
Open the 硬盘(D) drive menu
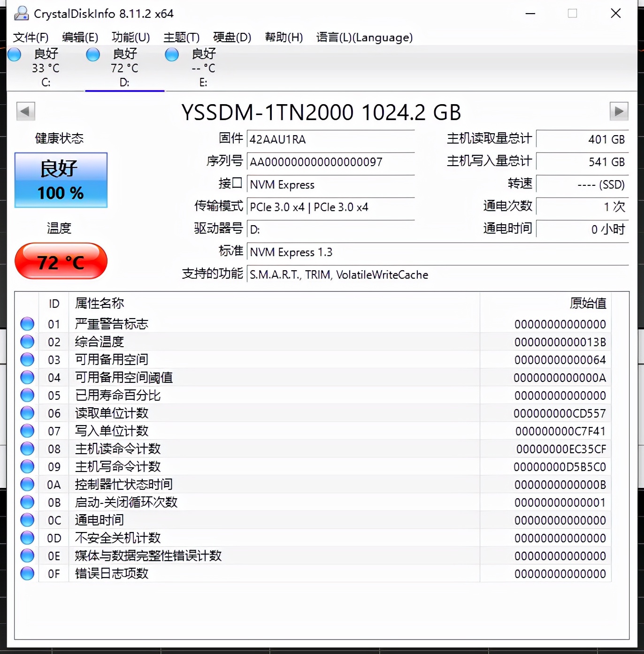tap(232, 38)
